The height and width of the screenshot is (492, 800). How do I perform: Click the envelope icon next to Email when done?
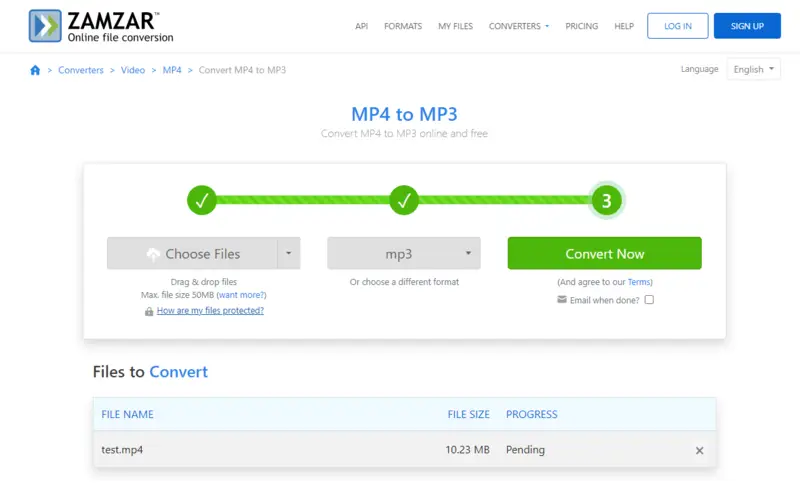point(562,300)
